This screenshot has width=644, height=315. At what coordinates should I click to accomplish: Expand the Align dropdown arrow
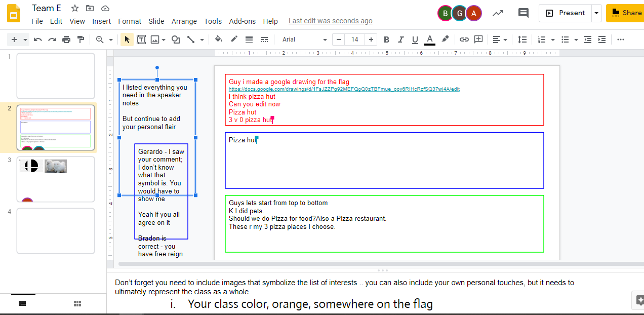pyautogui.click(x=506, y=40)
